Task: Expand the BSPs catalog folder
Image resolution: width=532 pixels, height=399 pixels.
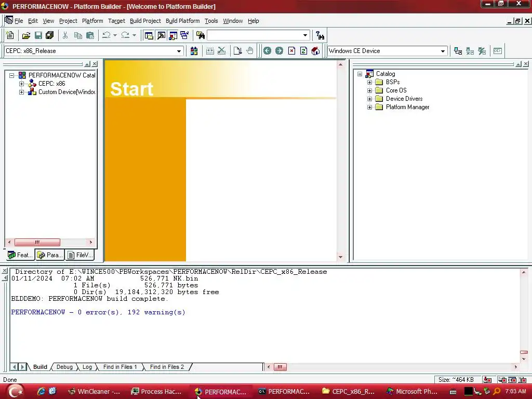Action: coord(369,82)
